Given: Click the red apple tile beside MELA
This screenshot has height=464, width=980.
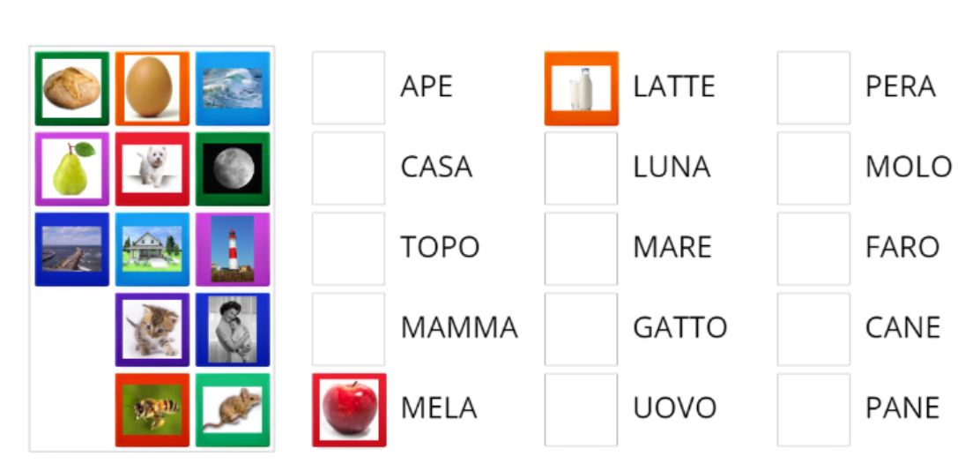Looking at the screenshot, I should pyautogui.click(x=349, y=410).
